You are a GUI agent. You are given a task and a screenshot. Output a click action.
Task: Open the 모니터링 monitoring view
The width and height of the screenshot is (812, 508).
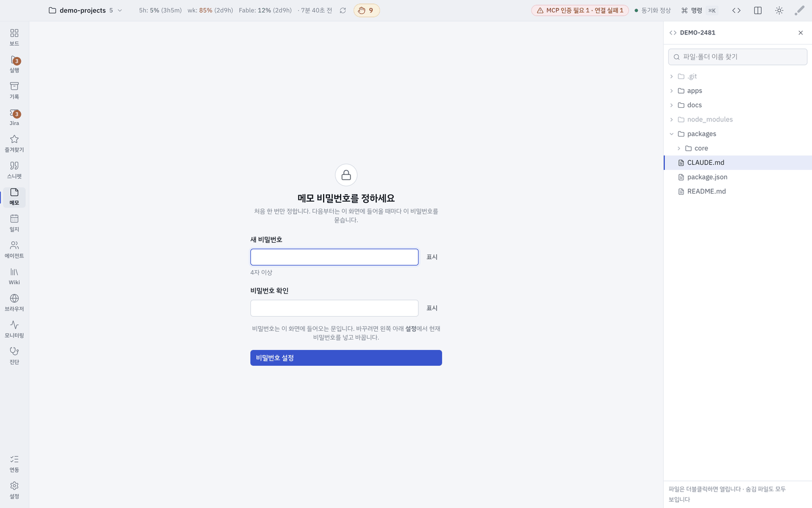14,329
